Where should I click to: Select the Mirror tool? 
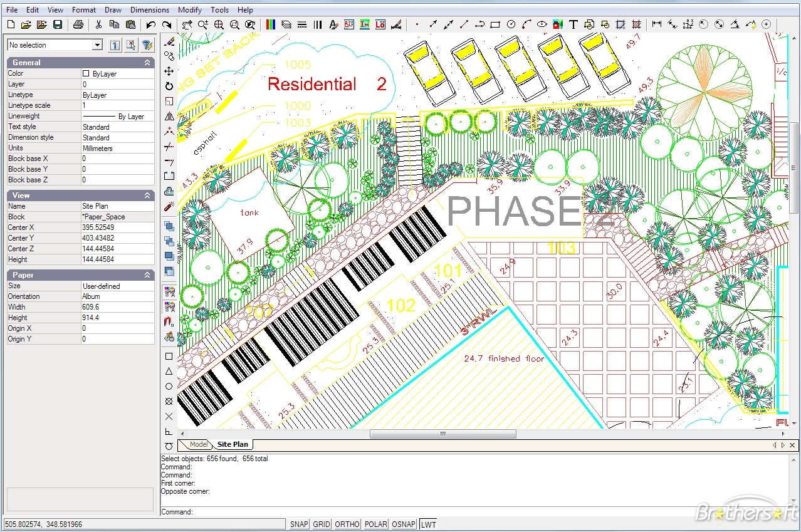[169, 116]
